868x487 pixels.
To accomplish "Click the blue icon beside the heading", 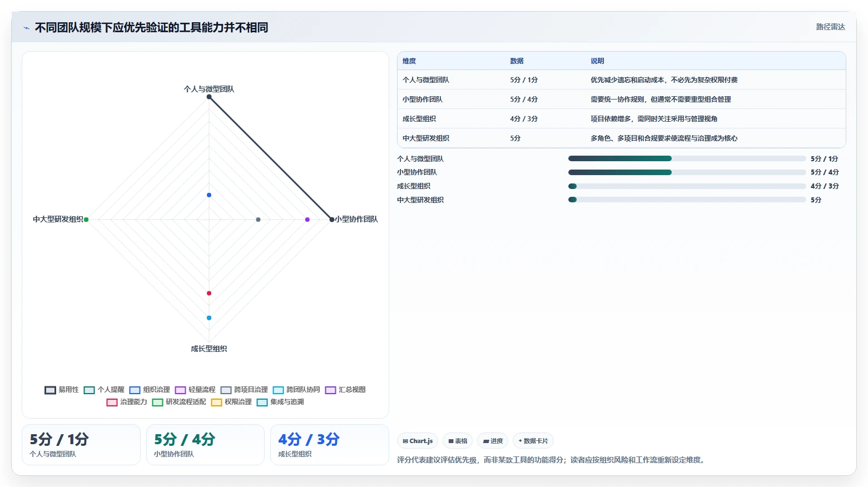I will [x=26, y=28].
